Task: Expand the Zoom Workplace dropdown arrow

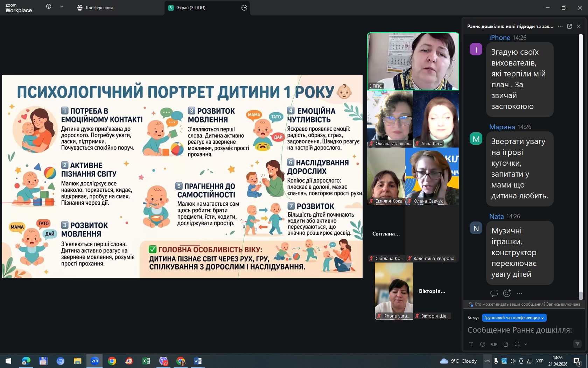Action: 62,7
